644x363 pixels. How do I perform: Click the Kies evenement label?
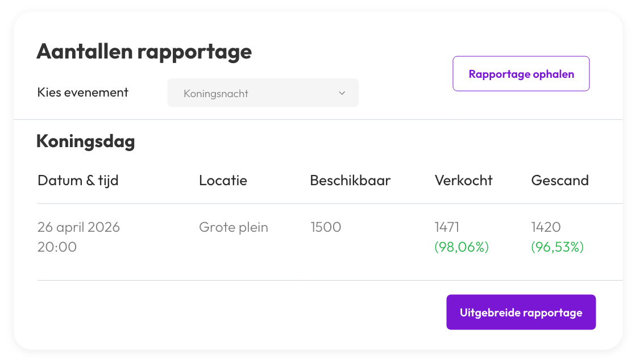tap(83, 92)
